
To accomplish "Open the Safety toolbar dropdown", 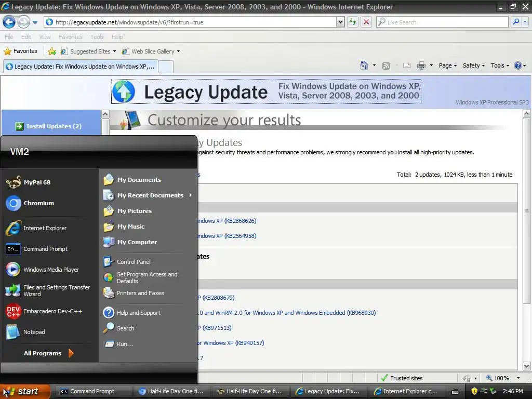I will (474, 65).
